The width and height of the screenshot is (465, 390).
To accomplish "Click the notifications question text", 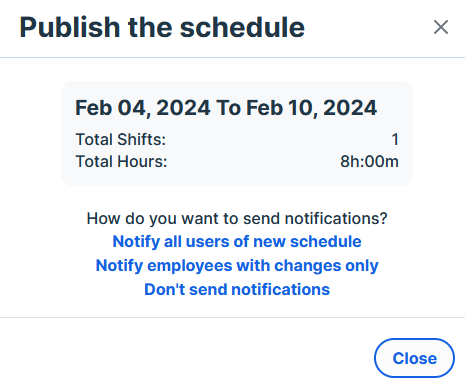I will [237, 219].
